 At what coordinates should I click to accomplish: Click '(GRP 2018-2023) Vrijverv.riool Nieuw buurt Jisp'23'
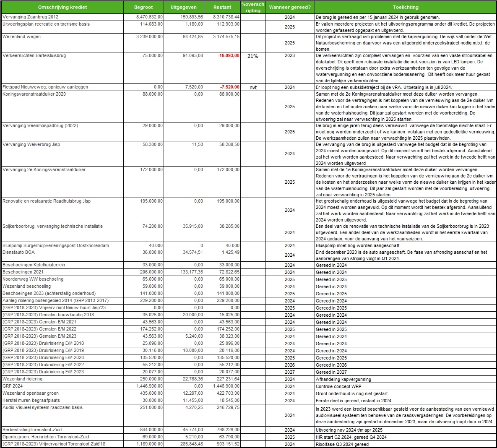[x=54, y=308]
